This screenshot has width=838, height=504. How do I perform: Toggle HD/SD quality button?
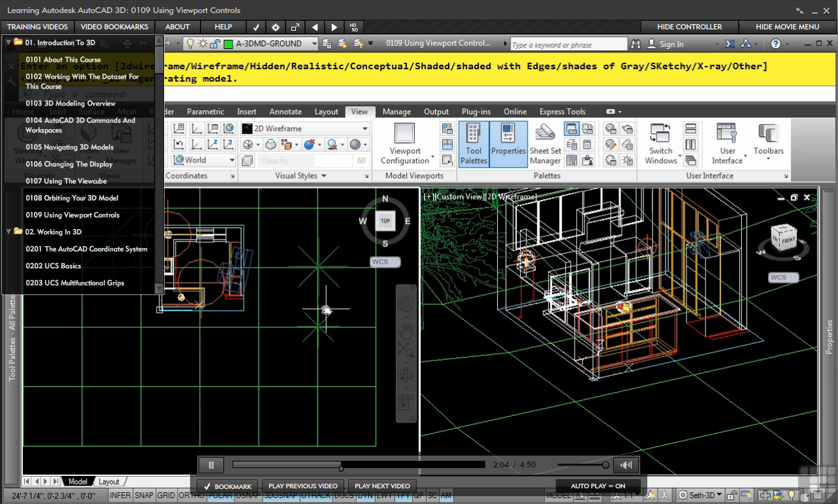[354, 27]
